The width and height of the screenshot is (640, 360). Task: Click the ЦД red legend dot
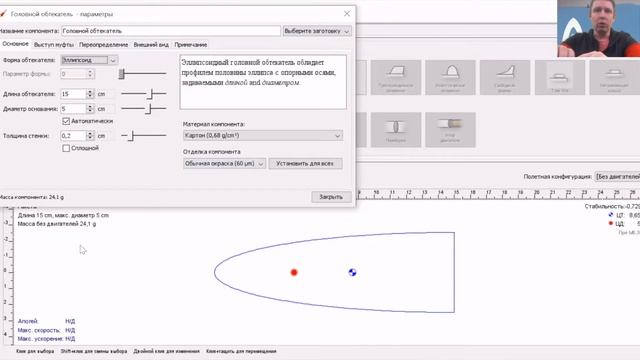[611, 223]
